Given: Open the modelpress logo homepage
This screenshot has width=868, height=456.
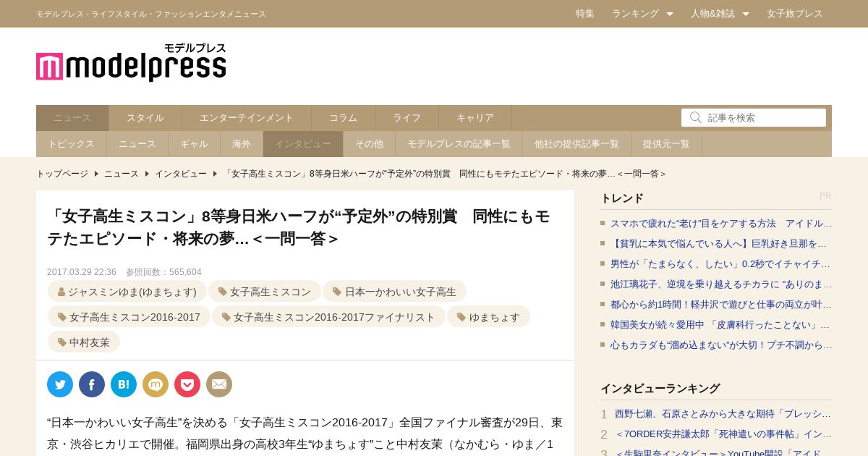Looking at the screenshot, I should (131, 62).
